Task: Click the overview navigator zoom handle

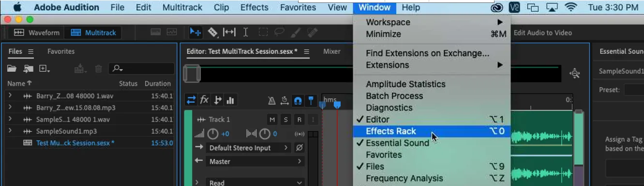Action: click(x=192, y=74)
